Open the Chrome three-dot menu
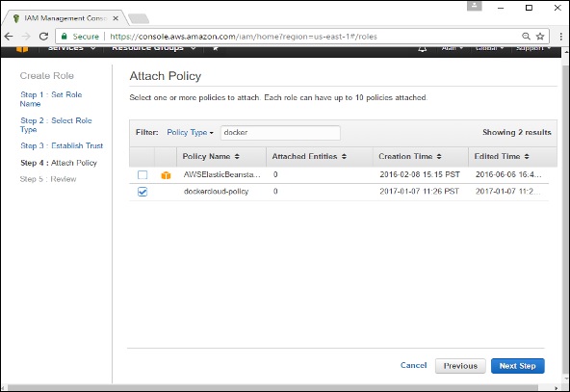570x392 pixels. (561, 36)
